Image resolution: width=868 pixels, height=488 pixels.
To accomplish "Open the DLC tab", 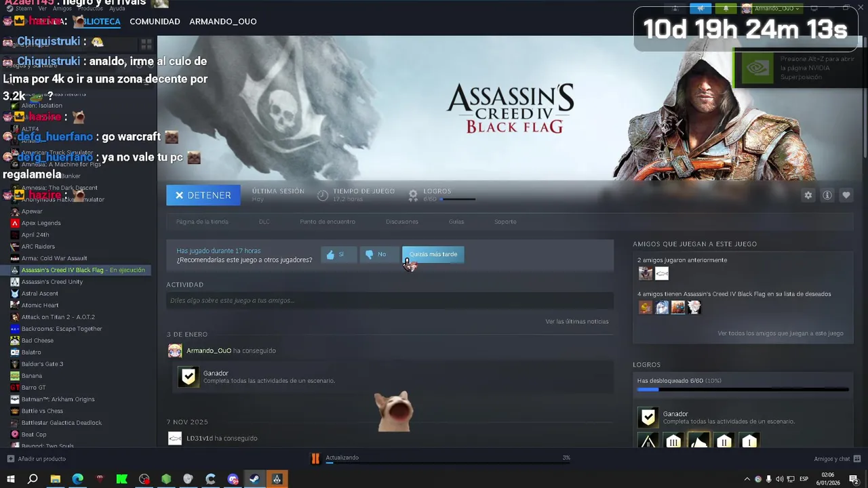I will point(264,222).
